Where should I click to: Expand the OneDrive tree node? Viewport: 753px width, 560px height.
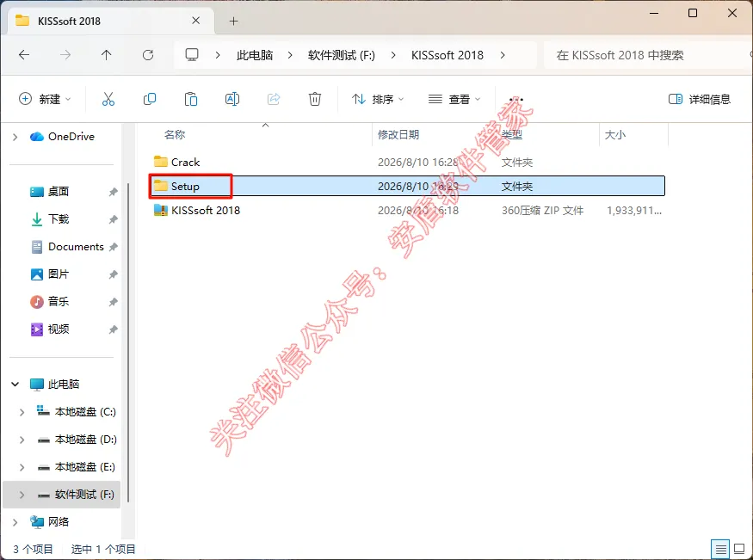click(x=15, y=138)
